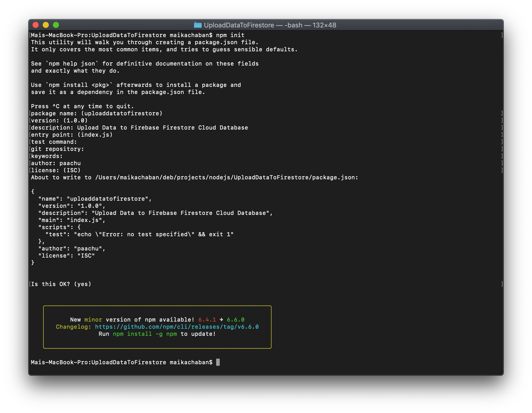Click the yellow minimize window button

46,25
